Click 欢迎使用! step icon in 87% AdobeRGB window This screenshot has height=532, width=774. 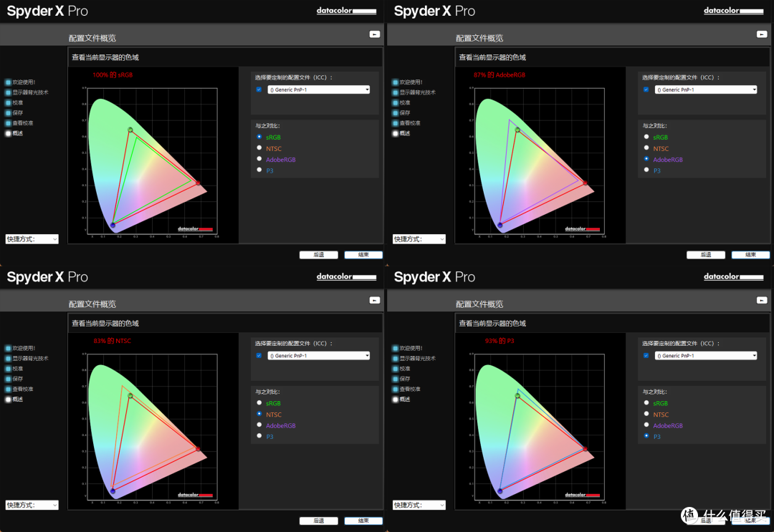pos(395,82)
